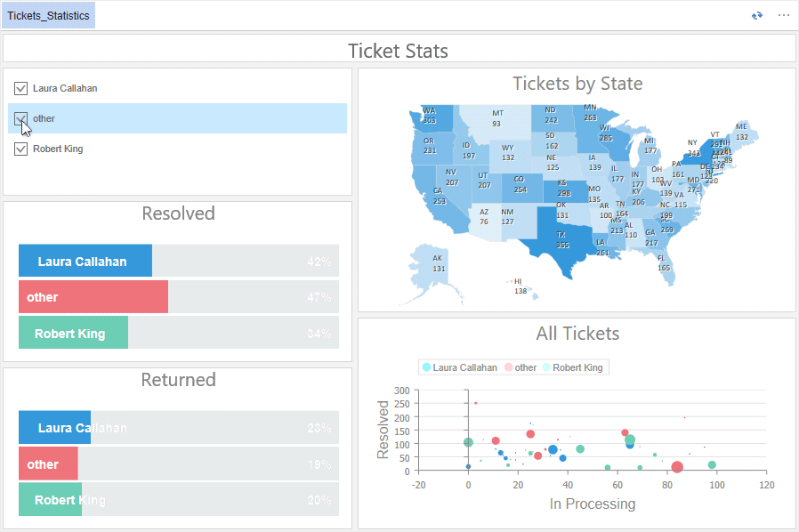
Task: Select Washington (WA 303) on the map
Action: 432,117
